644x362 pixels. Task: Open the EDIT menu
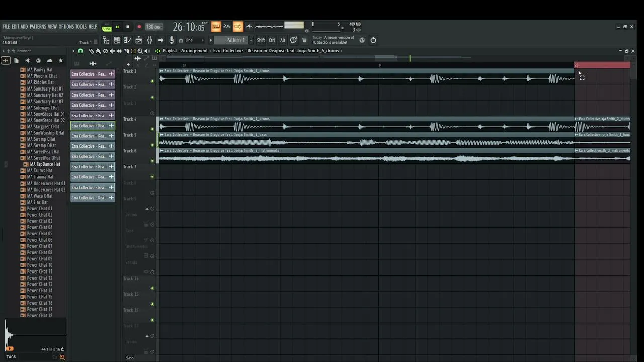[x=16, y=27]
